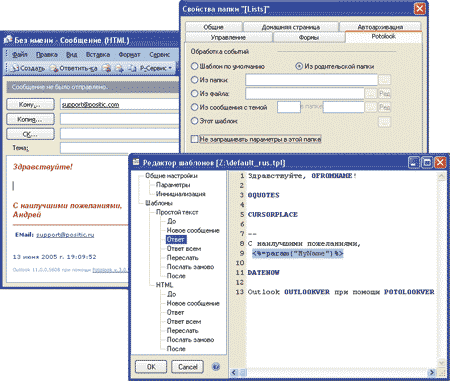Switch to Управление tab
The height and width of the screenshot is (381, 450).
[228, 37]
